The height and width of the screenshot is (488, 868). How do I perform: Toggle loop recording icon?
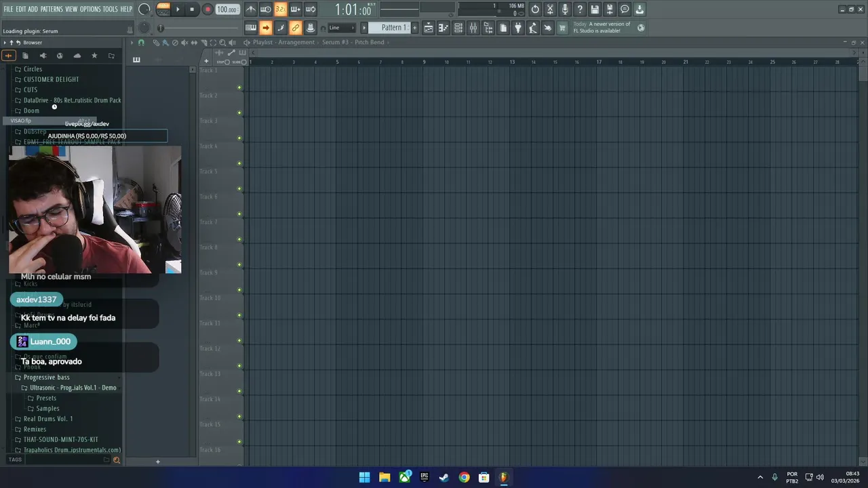[x=311, y=9]
